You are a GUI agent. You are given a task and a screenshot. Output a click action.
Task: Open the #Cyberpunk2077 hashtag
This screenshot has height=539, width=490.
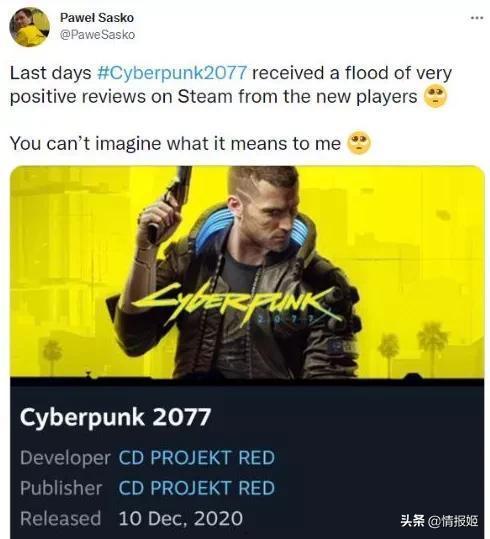point(172,73)
